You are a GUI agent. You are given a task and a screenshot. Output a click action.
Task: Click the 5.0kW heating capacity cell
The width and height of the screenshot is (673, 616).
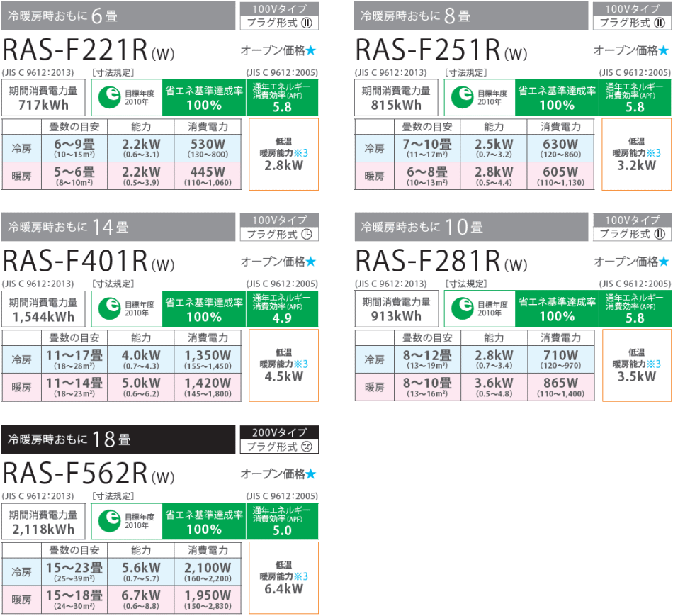[x=141, y=387]
